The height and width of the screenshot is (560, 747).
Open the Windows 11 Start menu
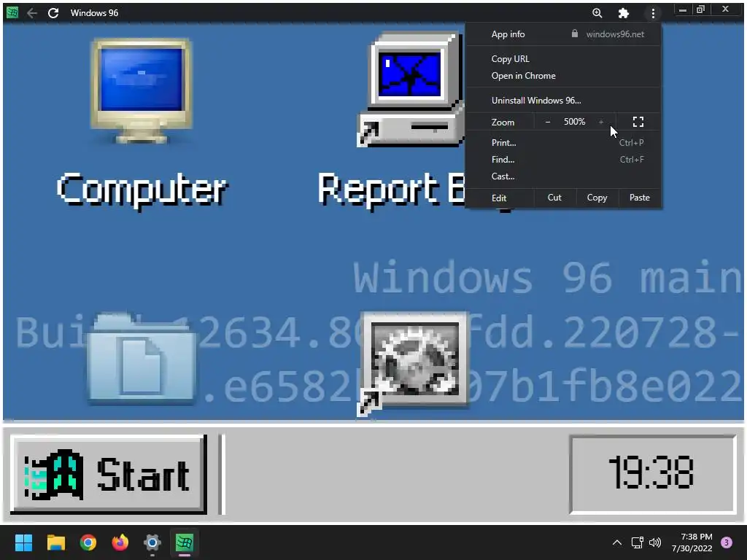(x=23, y=542)
